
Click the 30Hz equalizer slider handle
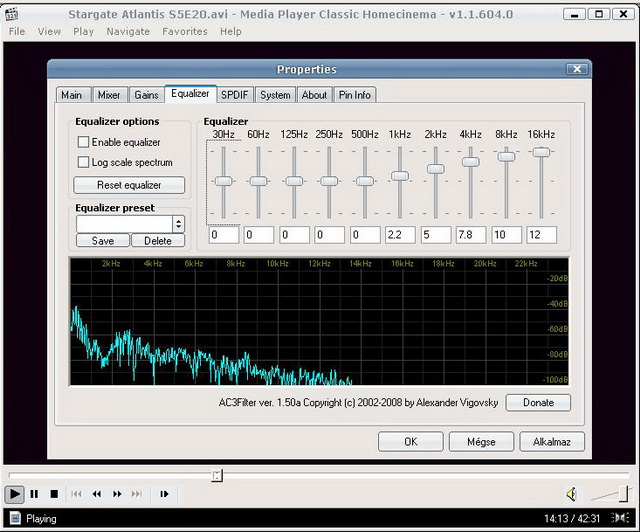(x=223, y=181)
